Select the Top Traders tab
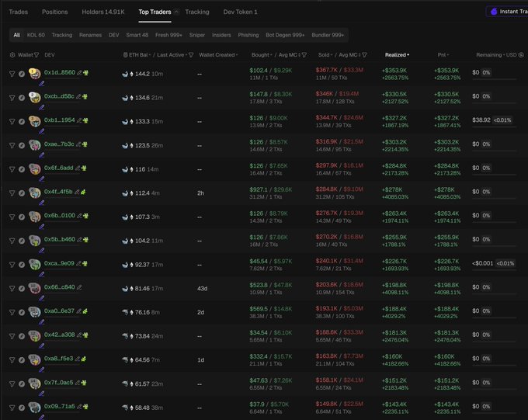The height and width of the screenshot is (420, 528). 155,12
